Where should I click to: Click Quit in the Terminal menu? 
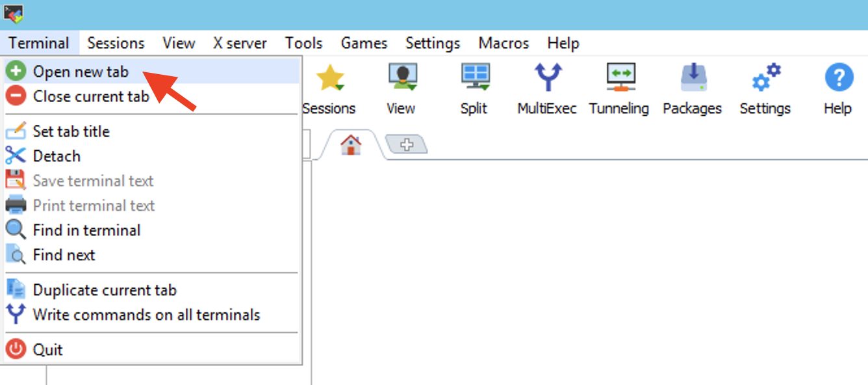point(47,350)
